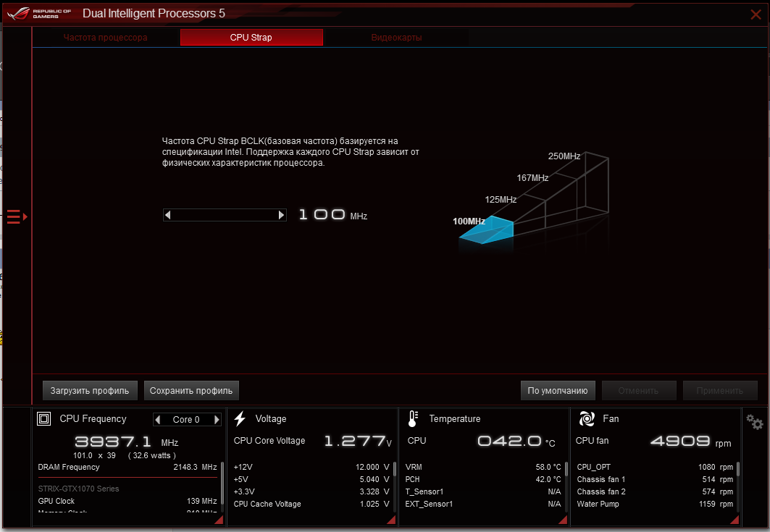Image resolution: width=770 pixels, height=532 pixels.
Task: Click the VRM temperature row
Action: tap(483, 467)
